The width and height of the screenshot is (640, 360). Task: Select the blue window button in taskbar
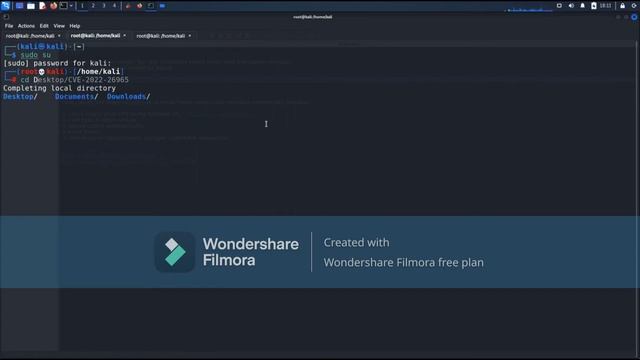[162, 6]
